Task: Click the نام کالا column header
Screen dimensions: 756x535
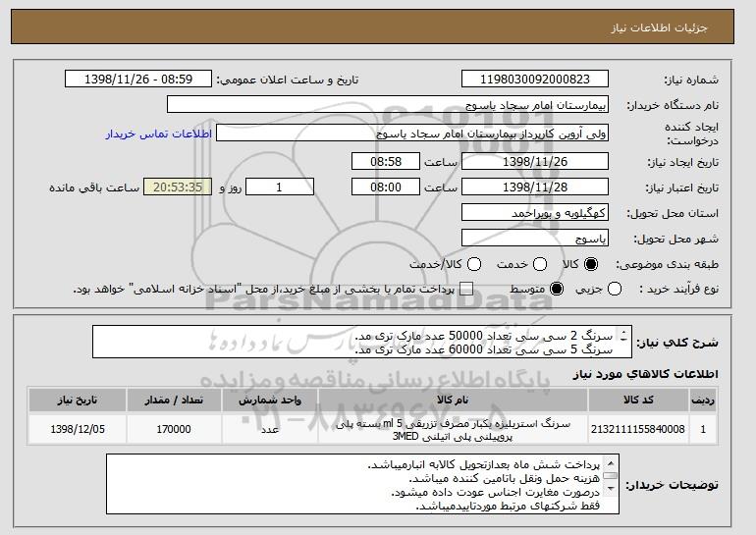Action: [453, 401]
